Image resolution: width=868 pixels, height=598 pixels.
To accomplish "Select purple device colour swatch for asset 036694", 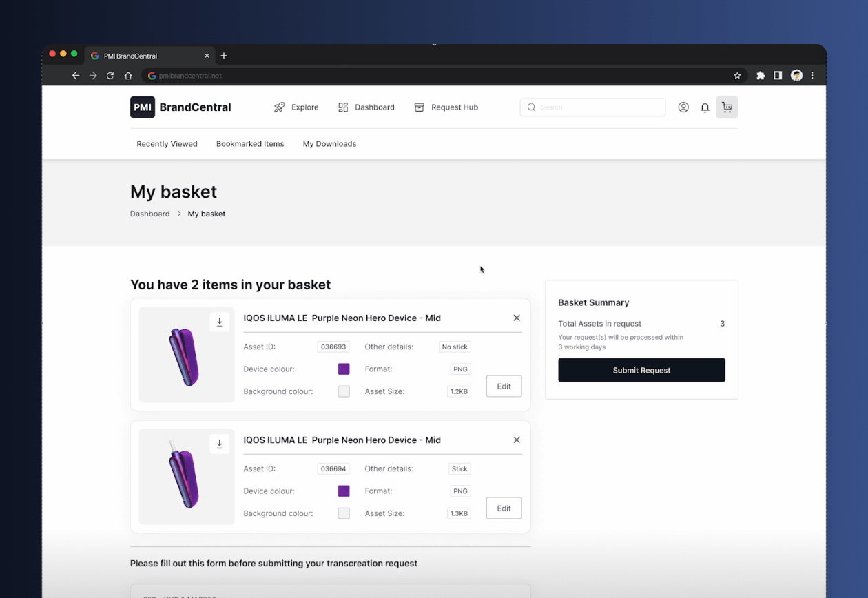I will (344, 491).
